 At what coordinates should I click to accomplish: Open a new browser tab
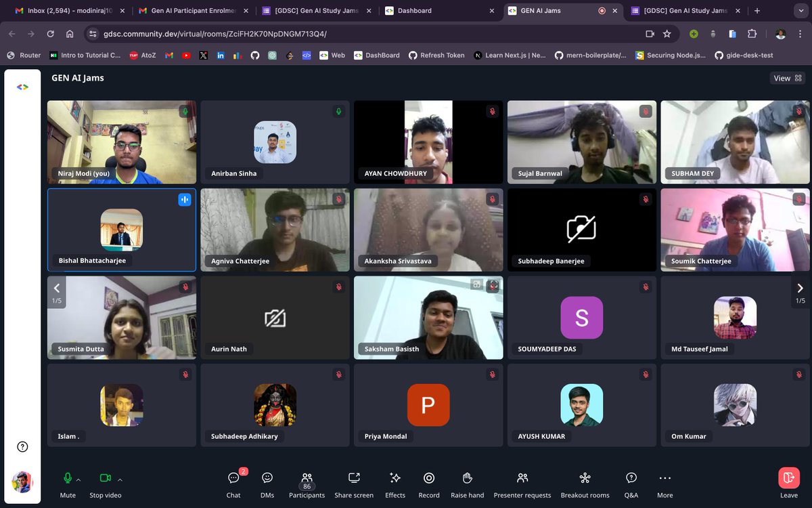757,11
